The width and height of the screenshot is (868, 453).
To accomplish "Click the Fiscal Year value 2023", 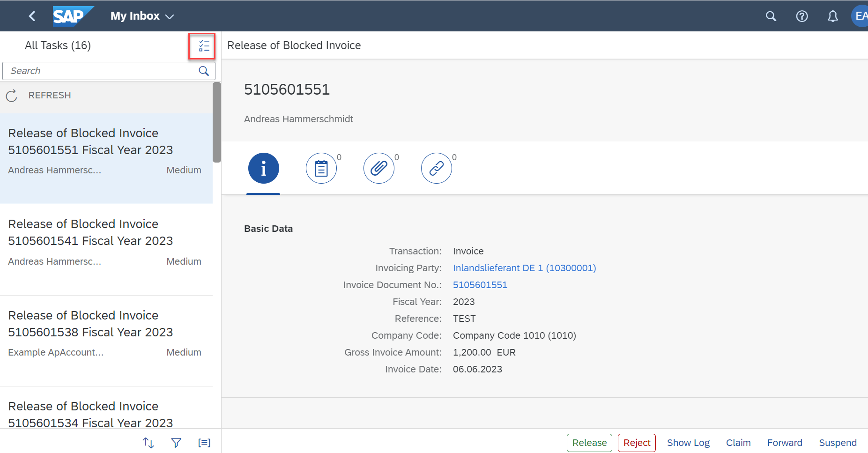I will (464, 302).
